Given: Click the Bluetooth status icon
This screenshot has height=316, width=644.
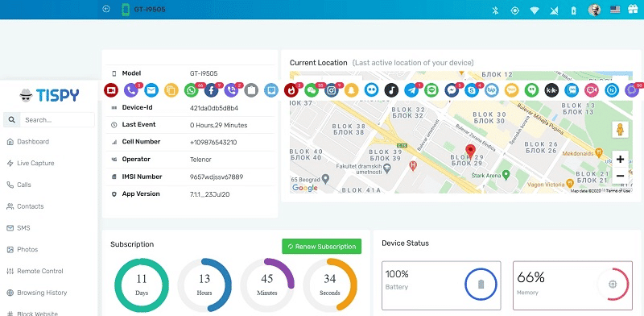Looking at the screenshot, I should tap(495, 10).
